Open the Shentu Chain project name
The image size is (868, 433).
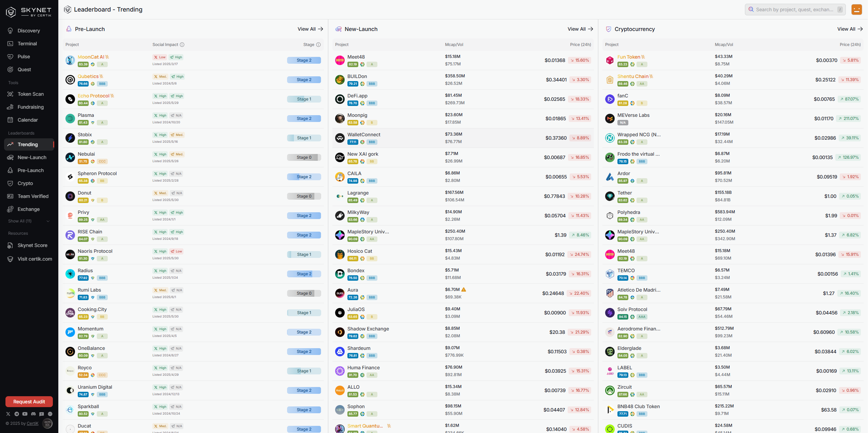(x=633, y=77)
